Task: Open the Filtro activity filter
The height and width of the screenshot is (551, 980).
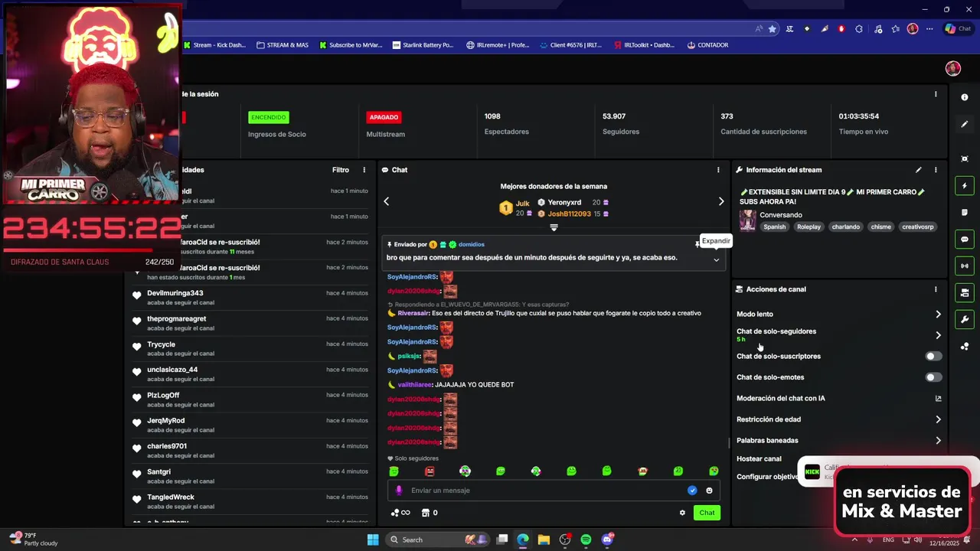Action: pos(341,170)
